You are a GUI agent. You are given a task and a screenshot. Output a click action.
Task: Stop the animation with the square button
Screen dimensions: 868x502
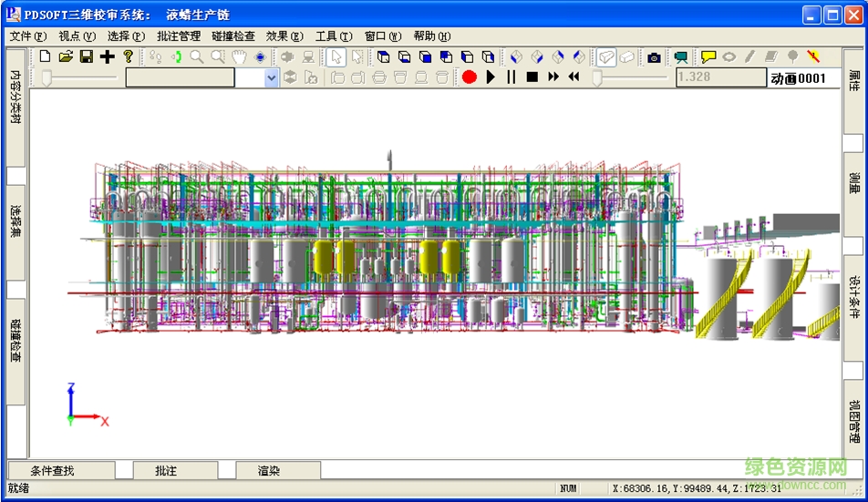[x=532, y=77]
